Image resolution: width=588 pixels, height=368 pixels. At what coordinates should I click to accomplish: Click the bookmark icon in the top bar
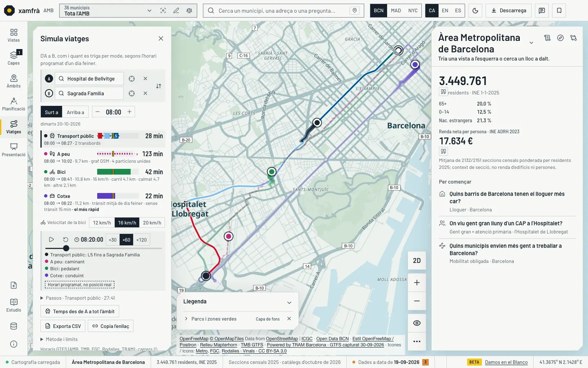pyautogui.click(x=559, y=11)
